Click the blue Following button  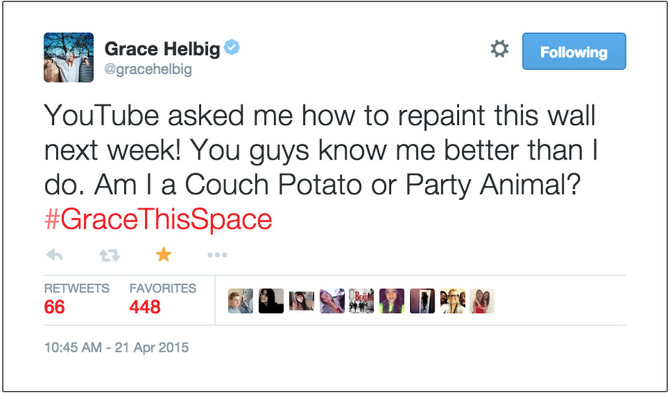coord(574,51)
